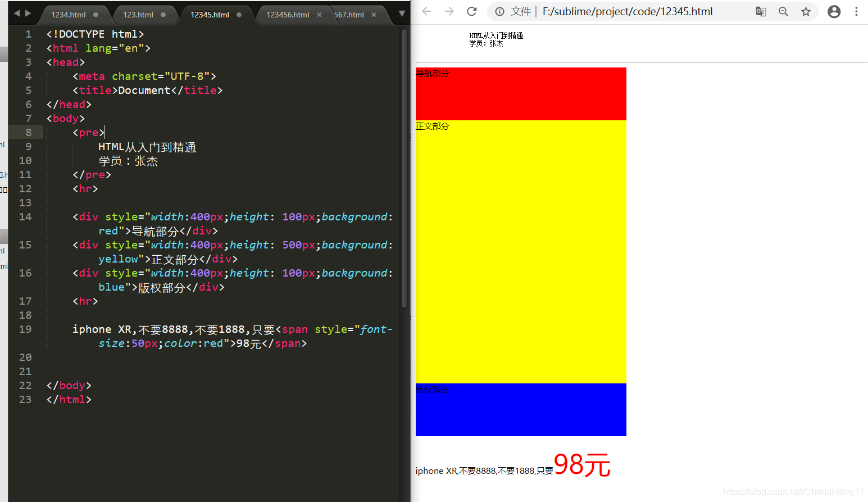This screenshot has width=868, height=502.
Task: Click the yellow 正文部分 block in browser
Action: [521, 252]
